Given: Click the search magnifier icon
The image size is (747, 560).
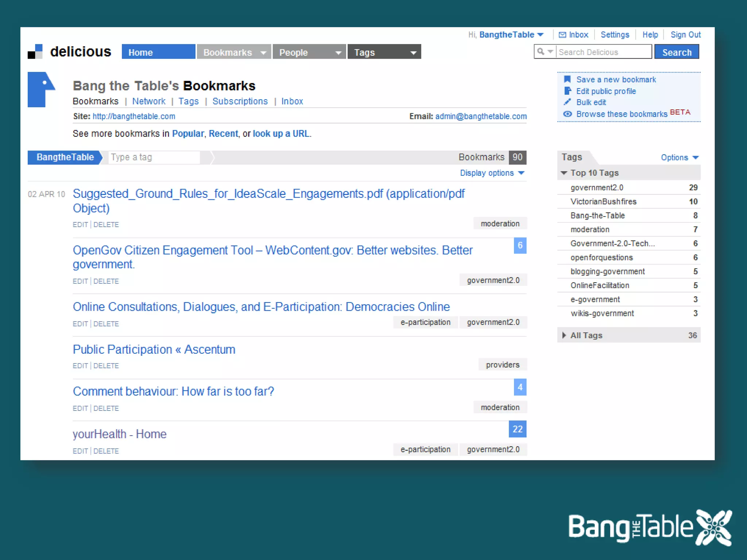Looking at the screenshot, I should pos(541,52).
